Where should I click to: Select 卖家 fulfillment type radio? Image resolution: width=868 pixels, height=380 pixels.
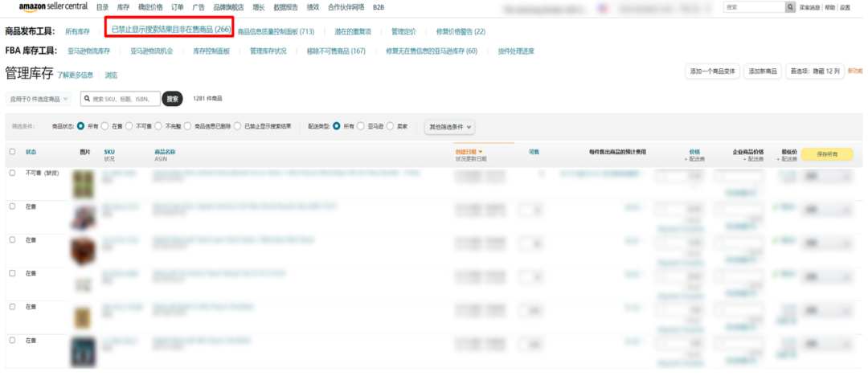point(391,126)
